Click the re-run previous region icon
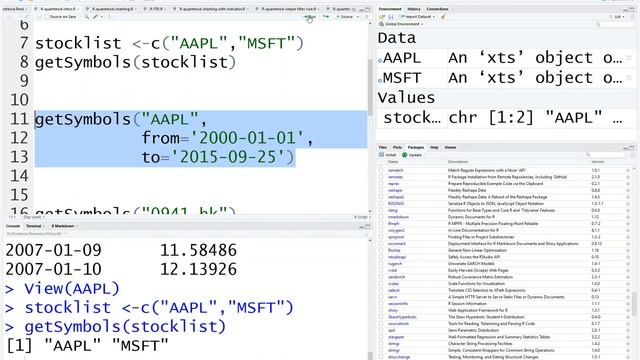Image resolution: width=640 pixels, height=360 pixels. click(x=326, y=17)
